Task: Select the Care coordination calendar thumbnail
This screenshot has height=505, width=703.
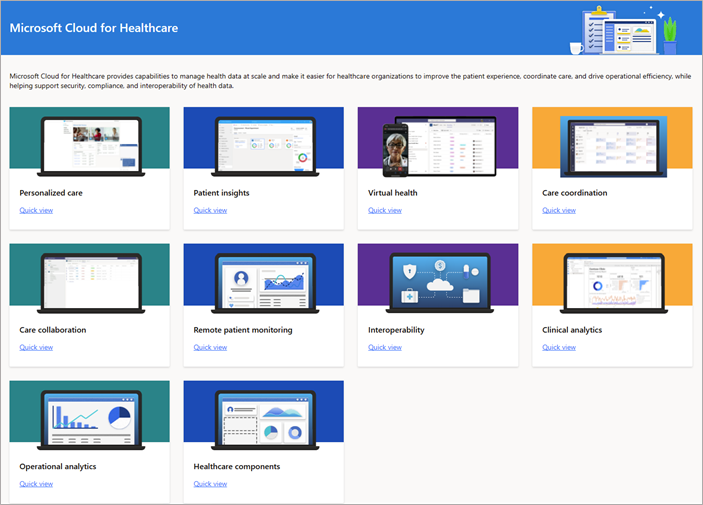Action: tap(612, 145)
